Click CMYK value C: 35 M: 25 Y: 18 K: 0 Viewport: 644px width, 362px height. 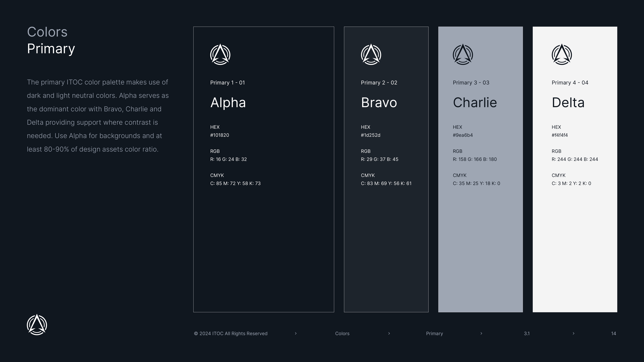click(477, 183)
